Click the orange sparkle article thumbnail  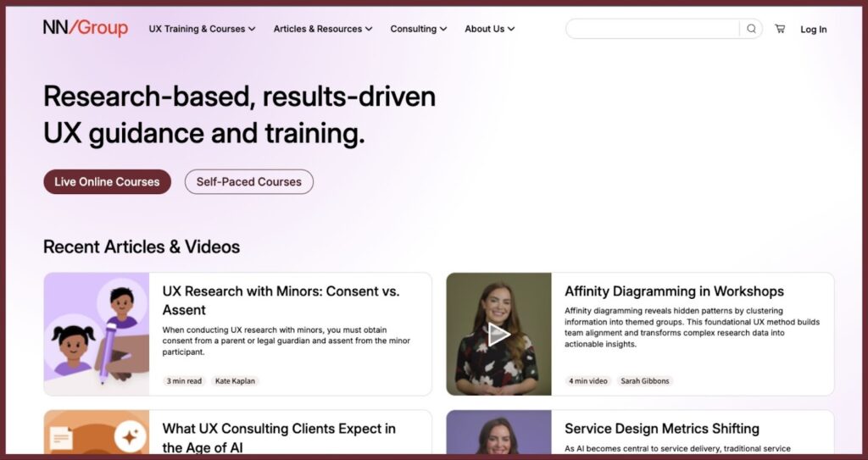pos(97,432)
